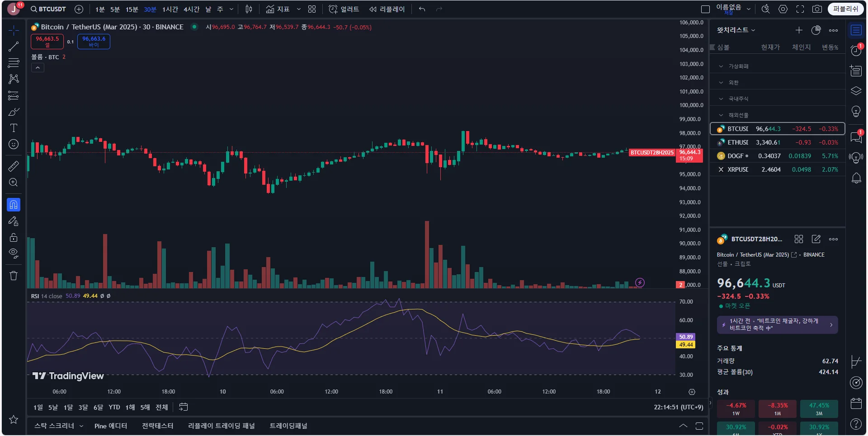The width and height of the screenshot is (868, 436).
Task: Add a symbol to the watchlist
Action: tap(799, 30)
